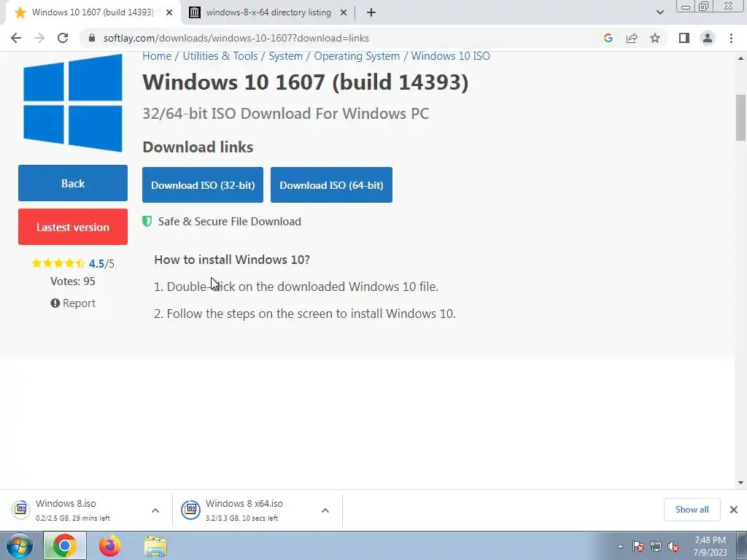
Task: Switch to the windows-8-x-64 directory listing tab
Action: (x=268, y=12)
